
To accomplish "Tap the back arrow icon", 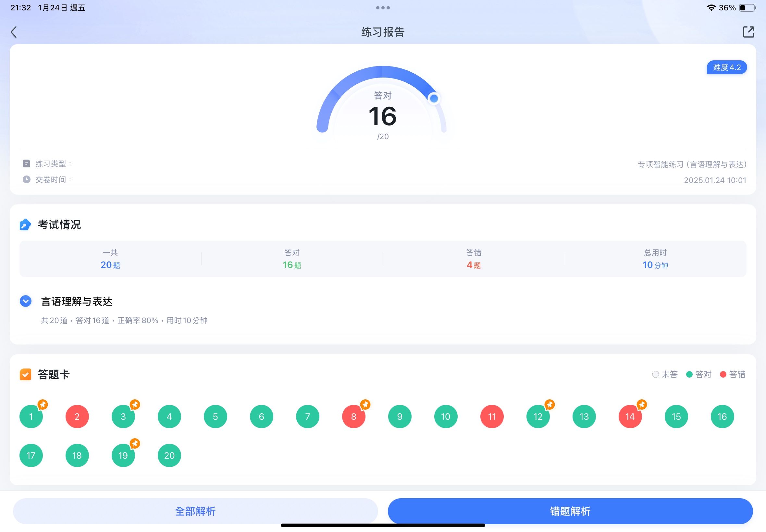I will click(x=14, y=32).
